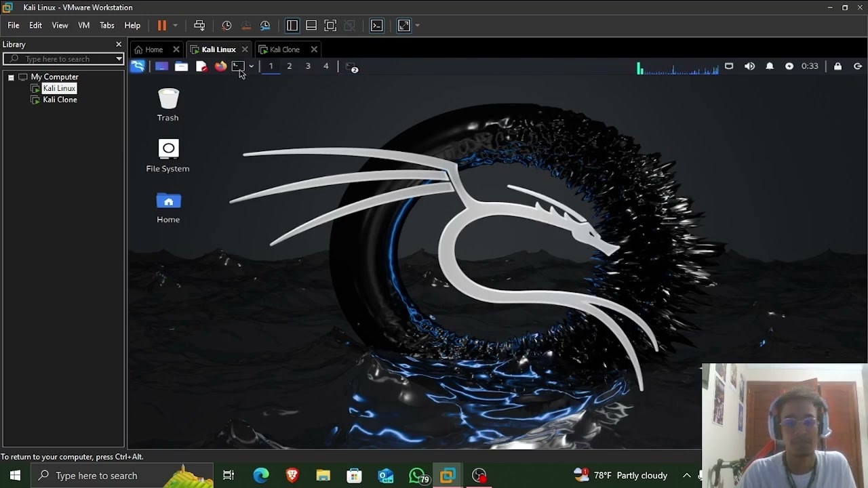Click the 0:33 panel clock
Image resolution: width=868 pixels, height=488 pixels.
tap(810, 66)
